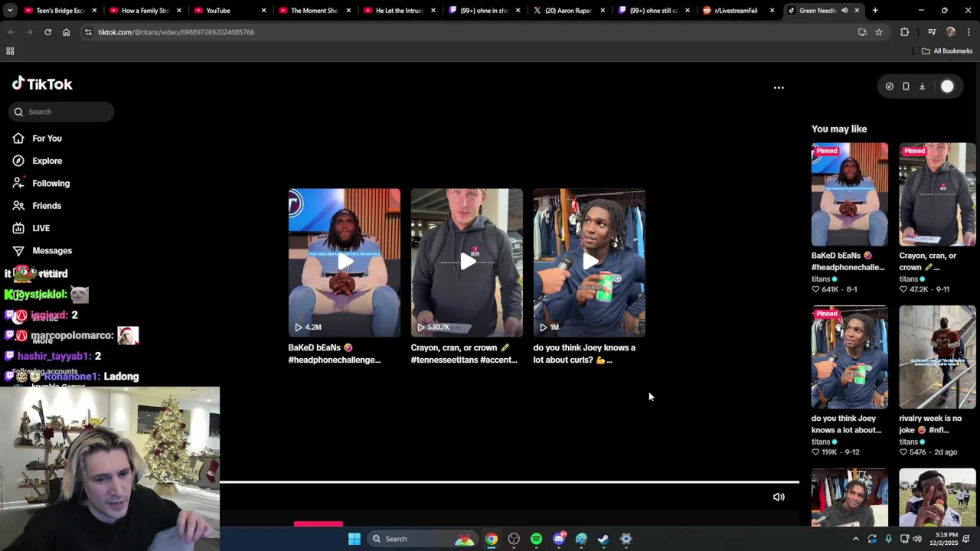The image size is (980, 551).
Task: Open the clock showing 5:19 PM
Action: [x=946, y=539]
